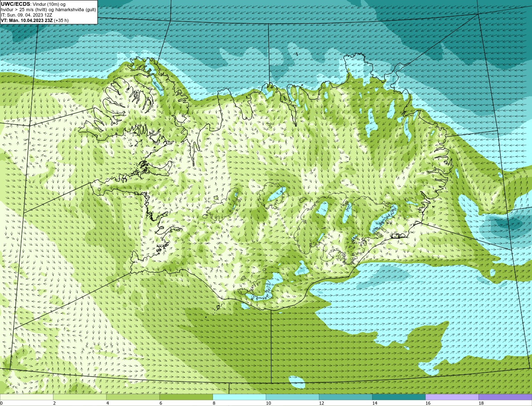Click the '18' label on the color scale
532x406 pixels.
481,403
